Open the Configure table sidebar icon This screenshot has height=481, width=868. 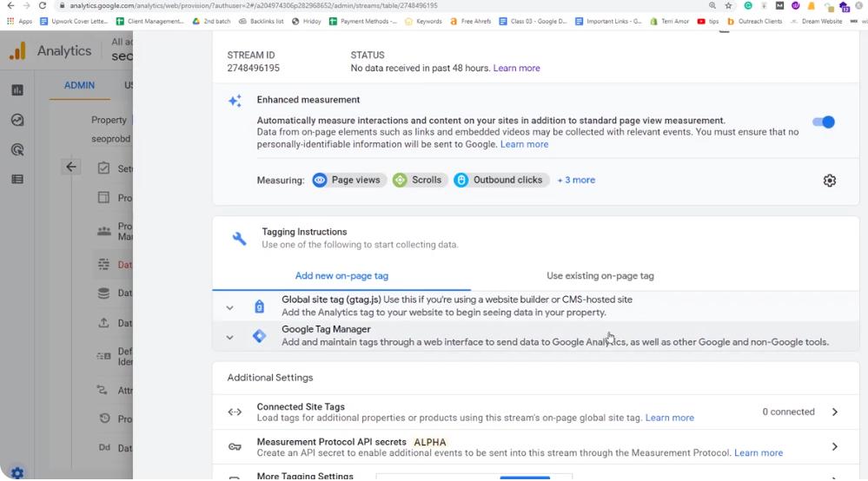tap(17, 180)
